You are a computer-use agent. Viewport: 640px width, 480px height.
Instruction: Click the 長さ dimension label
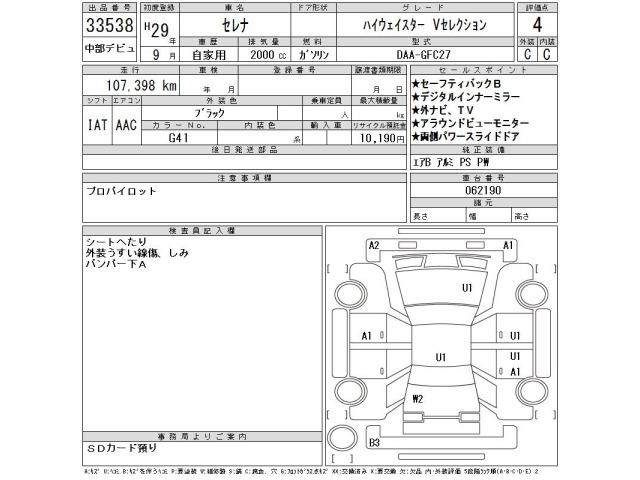point(421,216)
